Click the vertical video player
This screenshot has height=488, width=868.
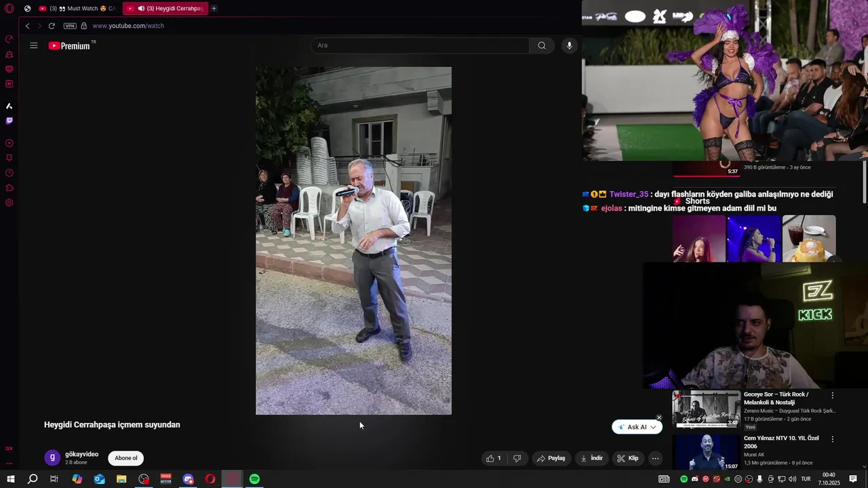[353, 241]
